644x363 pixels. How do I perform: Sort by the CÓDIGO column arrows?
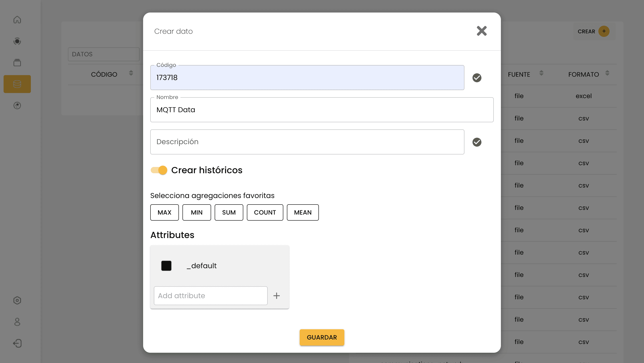(131, 73)
